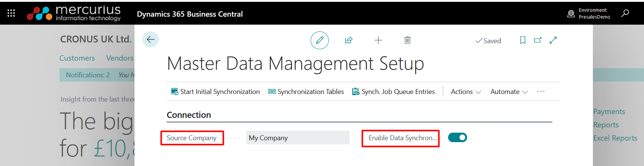Delete record using trash can icon
The height and width of the screenshot is (166, 644).
pyautogui.click(x=407, y=40)
